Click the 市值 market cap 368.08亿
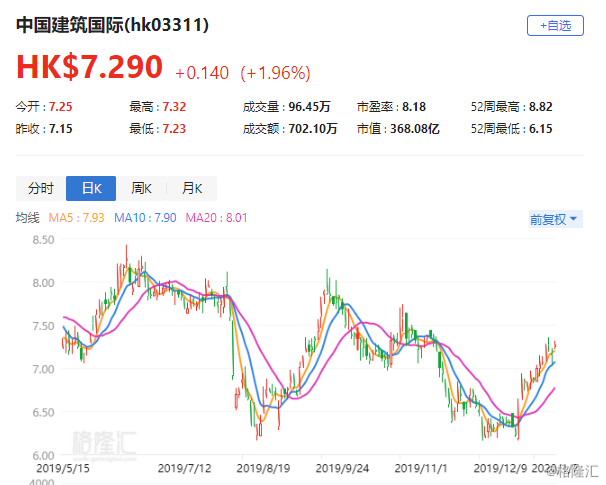Image resolution: width=606 pixels, height=485 pixels. pyautogui.click(x=415, y=129)
